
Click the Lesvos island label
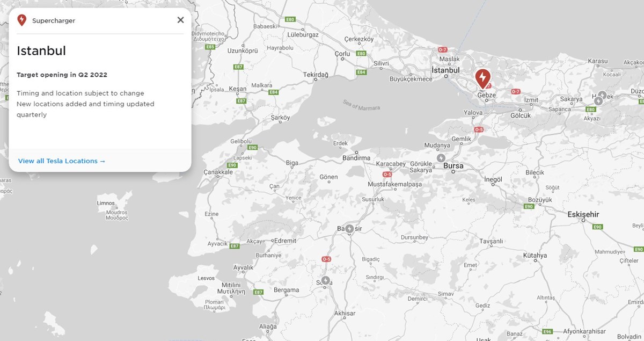(x=206, y=278)
